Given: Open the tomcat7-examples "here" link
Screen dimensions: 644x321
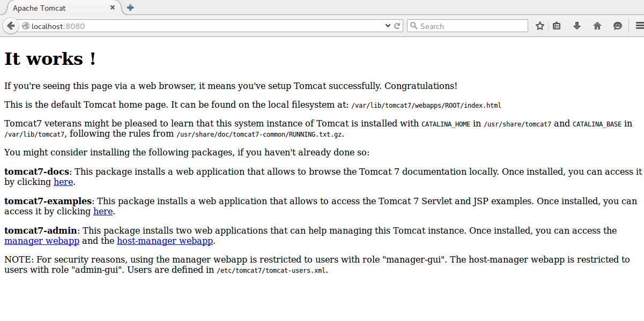Looking at the screenshot, I should pyautogui.click(x=103, y=211).
